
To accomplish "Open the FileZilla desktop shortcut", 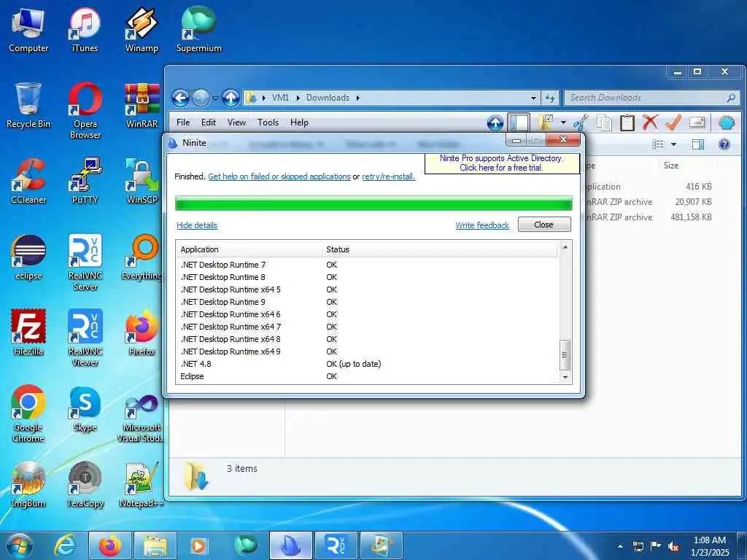I will pos(28,332).
